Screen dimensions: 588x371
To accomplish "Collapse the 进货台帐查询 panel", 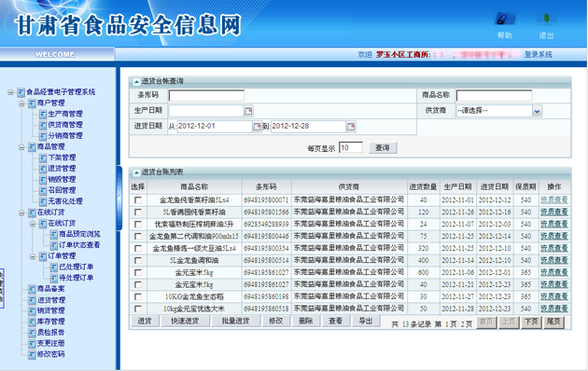I will (136, 82).
